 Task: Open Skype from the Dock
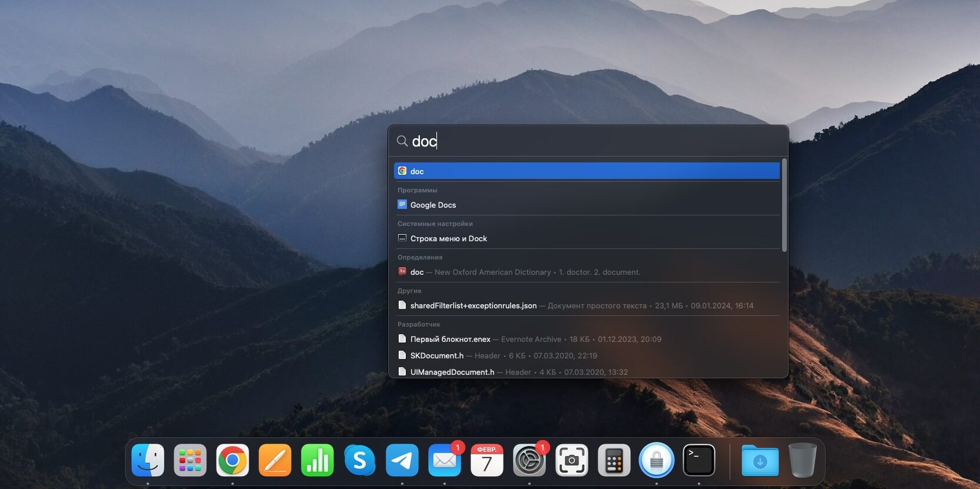coord(360,460)
